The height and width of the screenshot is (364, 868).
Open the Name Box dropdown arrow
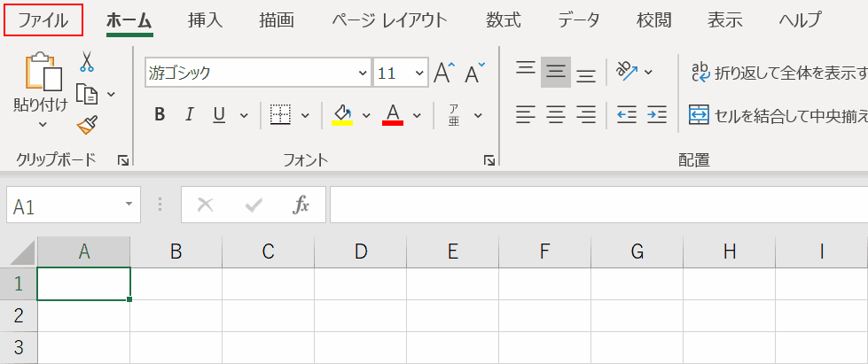(x=129, y=205)
